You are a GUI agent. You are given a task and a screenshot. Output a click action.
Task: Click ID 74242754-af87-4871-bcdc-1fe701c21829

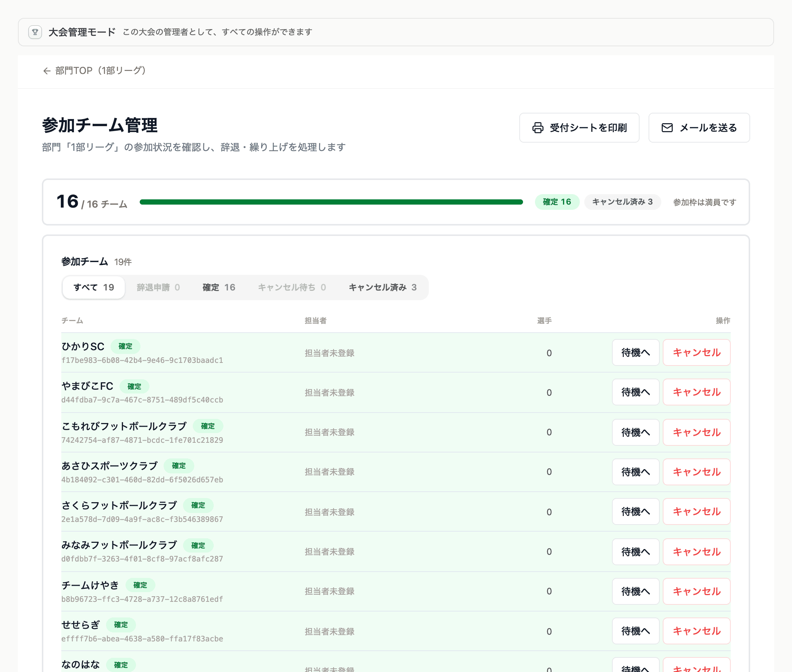point(142,441)
